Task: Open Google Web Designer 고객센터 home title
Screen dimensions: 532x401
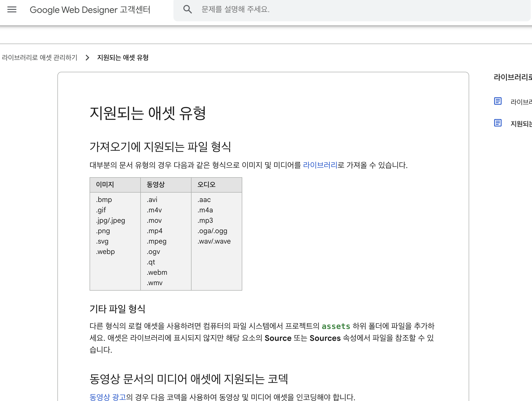Action: [x=90, y=10]
